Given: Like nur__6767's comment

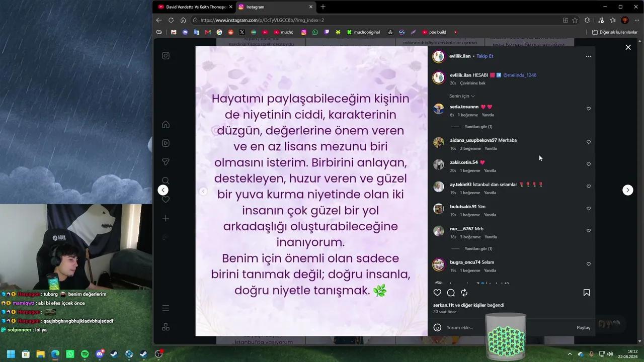Looking at the screenshot, I should click(x=589, y=231).
